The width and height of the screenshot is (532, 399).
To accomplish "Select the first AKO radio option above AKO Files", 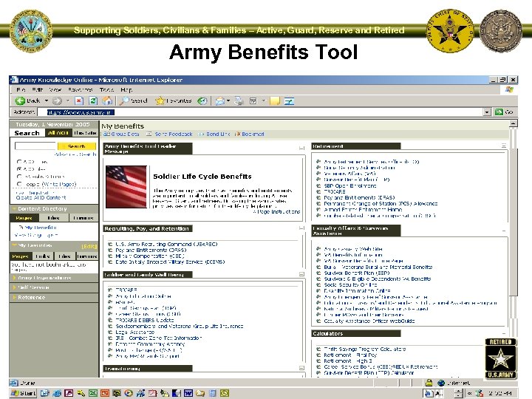I will pyautogui.click(x=19, y=162).
